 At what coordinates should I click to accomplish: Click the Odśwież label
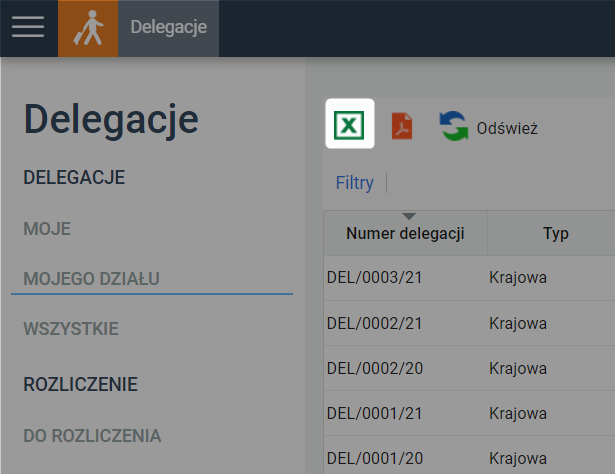(x=507, y=128)
